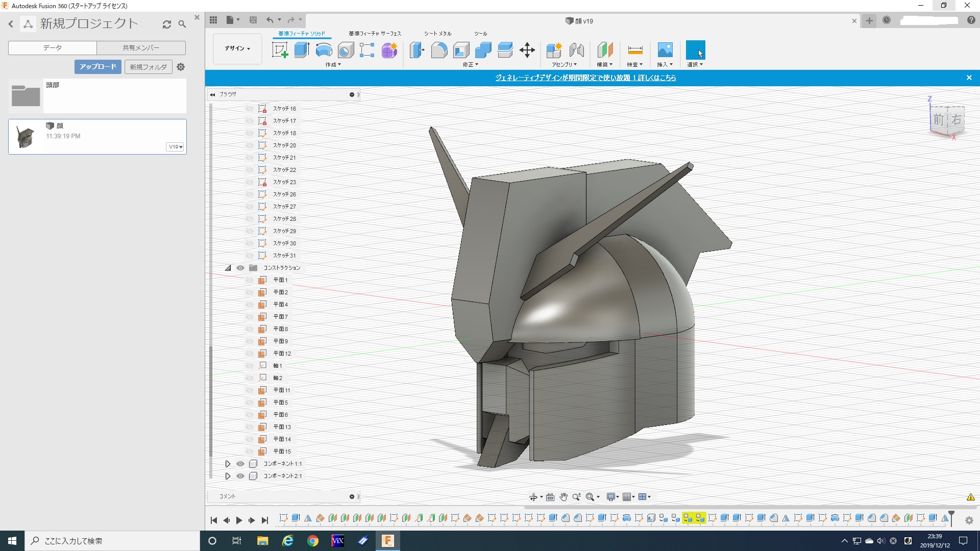
Task: Click the Orbit navigation tool
Action: click(533, 497)
